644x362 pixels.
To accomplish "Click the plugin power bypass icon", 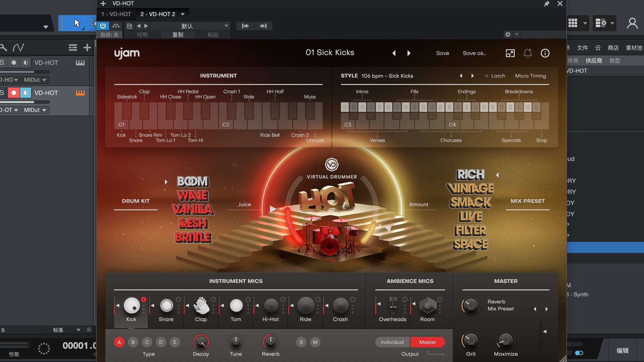I will coord(103,26).
